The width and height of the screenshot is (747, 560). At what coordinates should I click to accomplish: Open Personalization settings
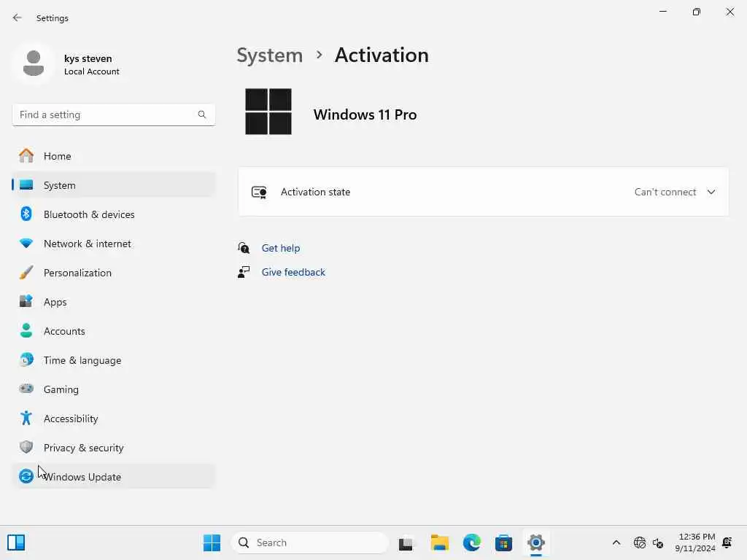pos(113,273)
